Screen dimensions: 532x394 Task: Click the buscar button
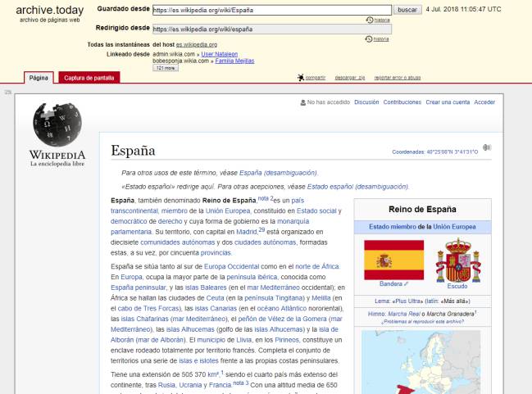[x=407, y=10]
